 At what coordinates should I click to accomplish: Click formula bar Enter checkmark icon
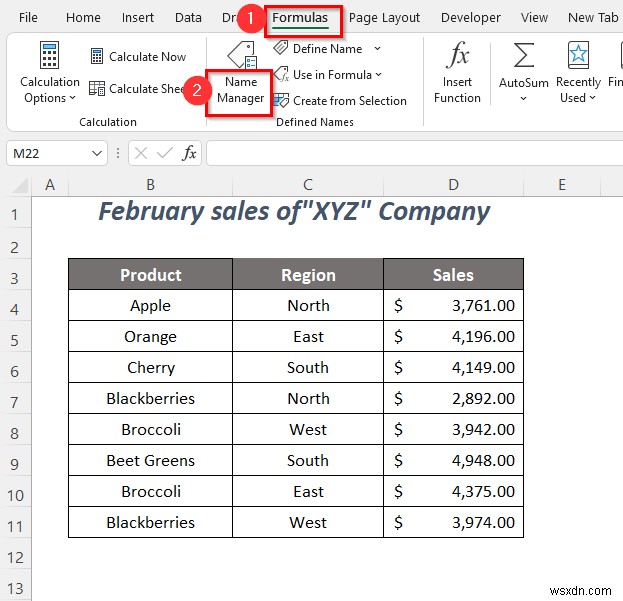pyautogui.click(x=164, y=153)
